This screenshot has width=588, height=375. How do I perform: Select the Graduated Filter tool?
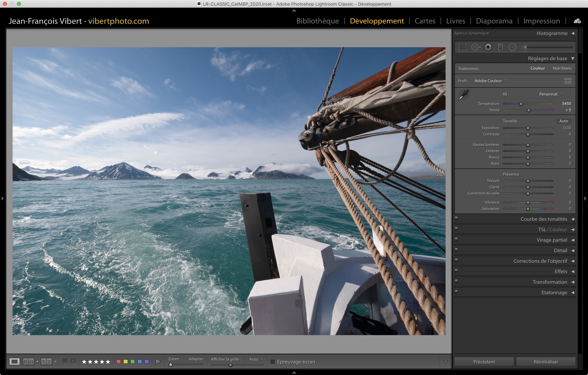pos(500,47)
